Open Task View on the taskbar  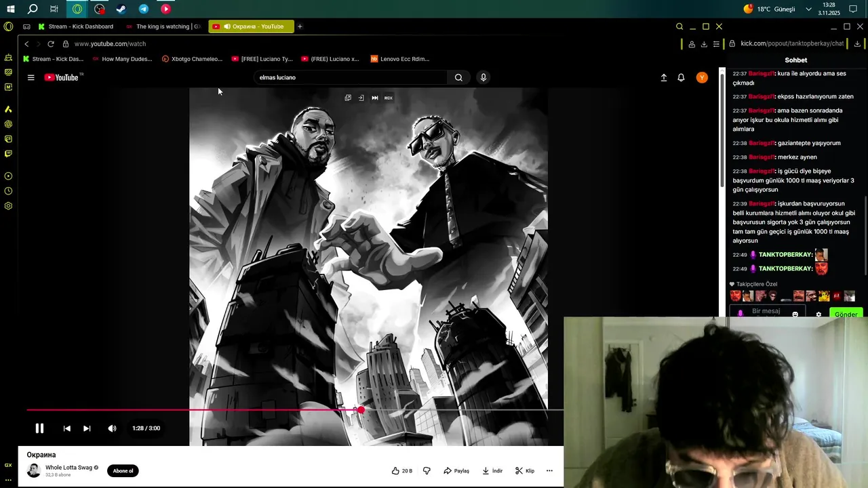click(54, 9)
